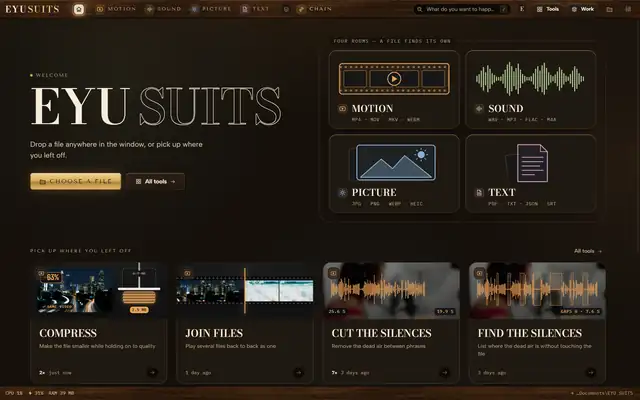The width and height of the screenshot is (640, 400).
Task: Open the Join Files card title
Action: (x=214, y=333)
